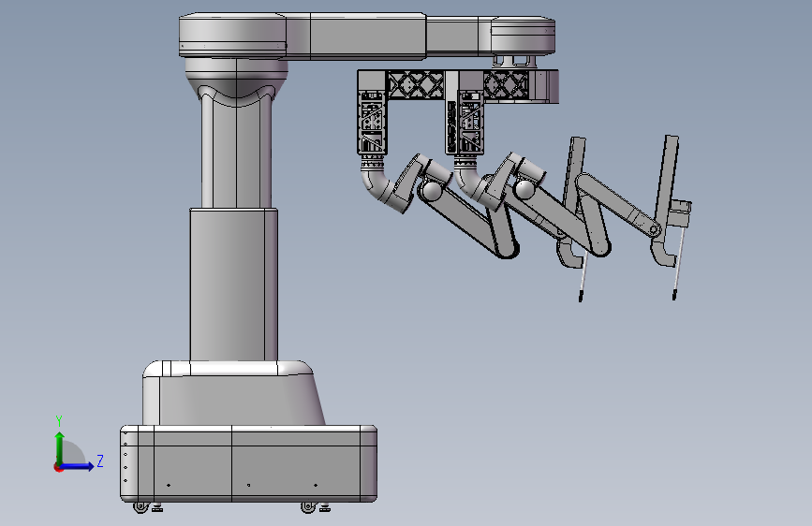Select the left instrument shaft tip
This screenshot has height=526, width=812.
coord(581,297)
